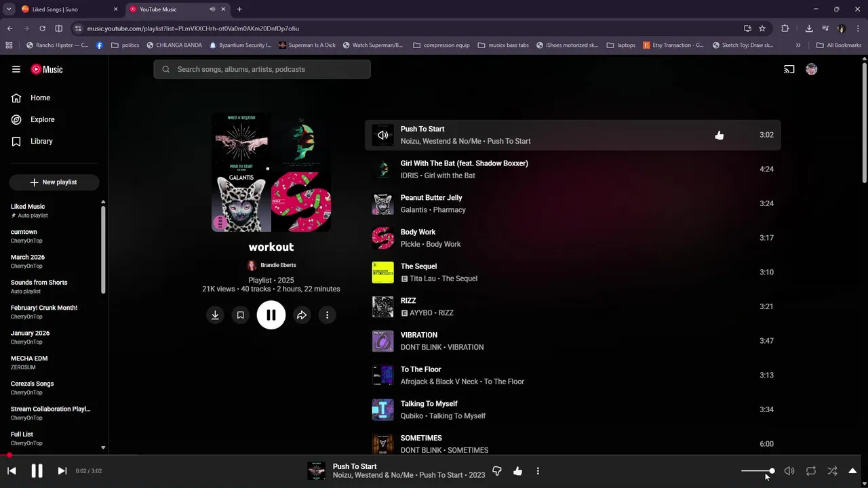Pause playback in the bottom player bar
Viewport: 868px width, 488px height.
[37, 471]
